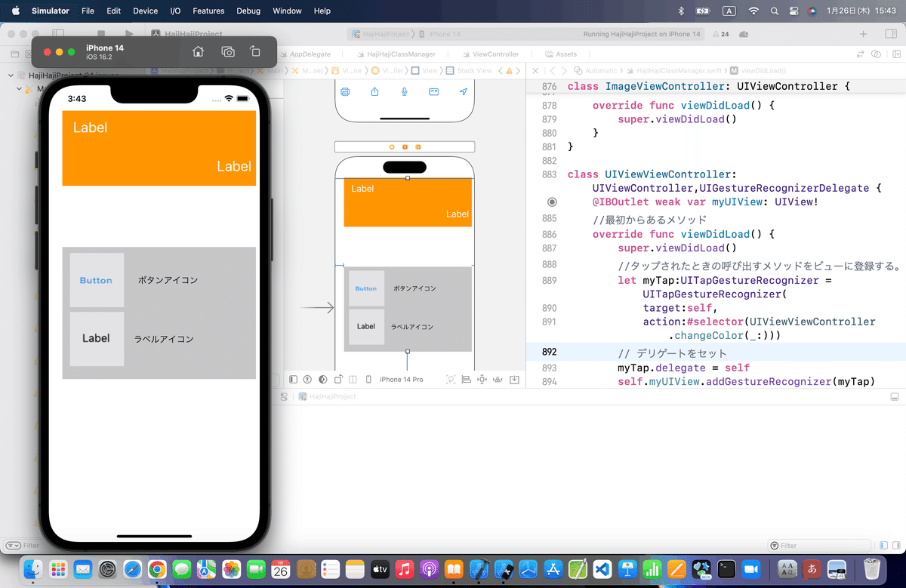Viewport: 906px width, 588px height.
Task: Switch to the ViewController editor tab
Action: click(489, 54)
